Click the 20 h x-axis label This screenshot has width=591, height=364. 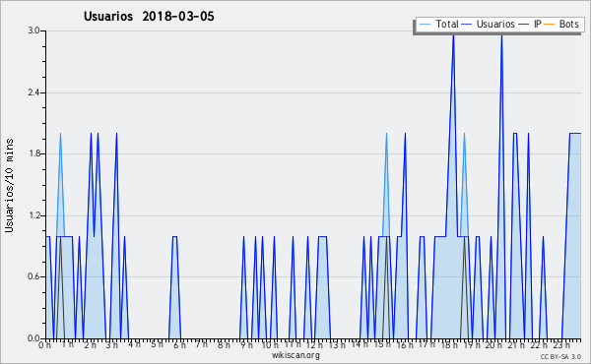[493, 344]
